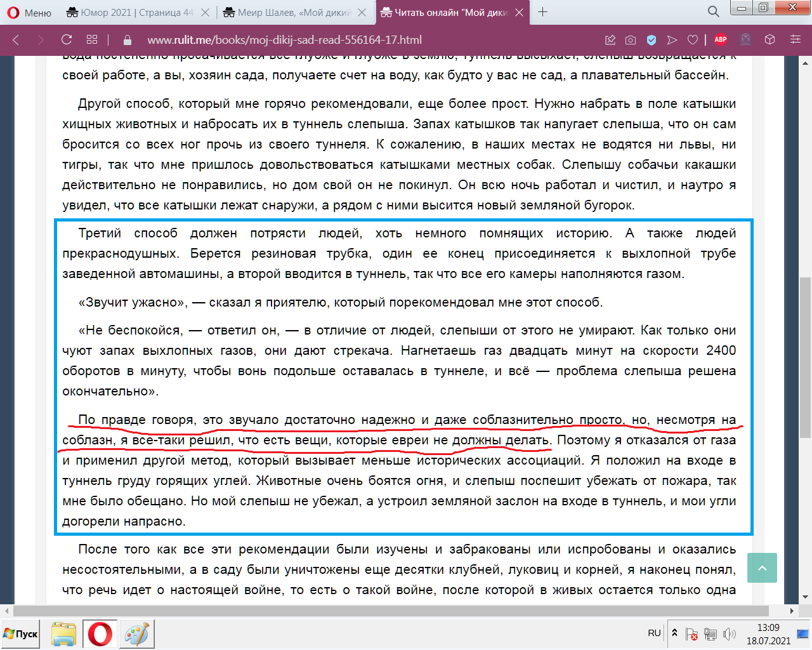Click the paragraph starting "По правде говоря"
Viewport: 812px width, 650px height.
point(399,470)
